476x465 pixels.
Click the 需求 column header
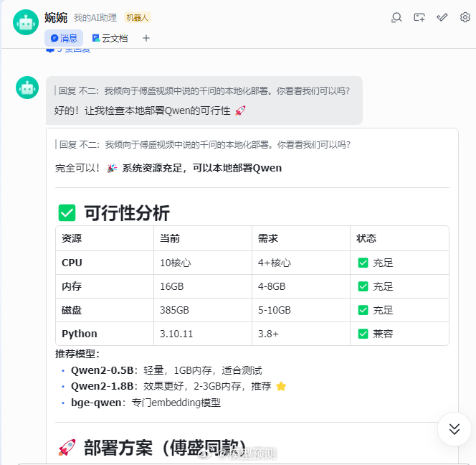click(268, 238)
